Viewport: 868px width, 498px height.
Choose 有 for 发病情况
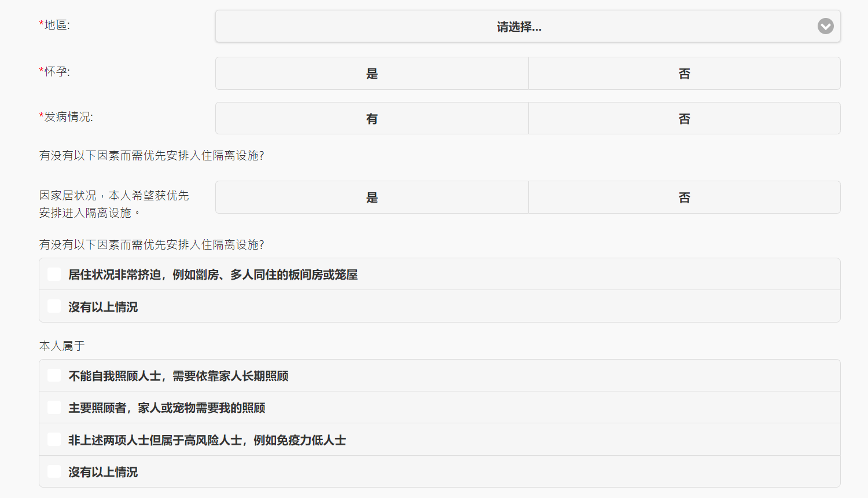pos(372,119)
